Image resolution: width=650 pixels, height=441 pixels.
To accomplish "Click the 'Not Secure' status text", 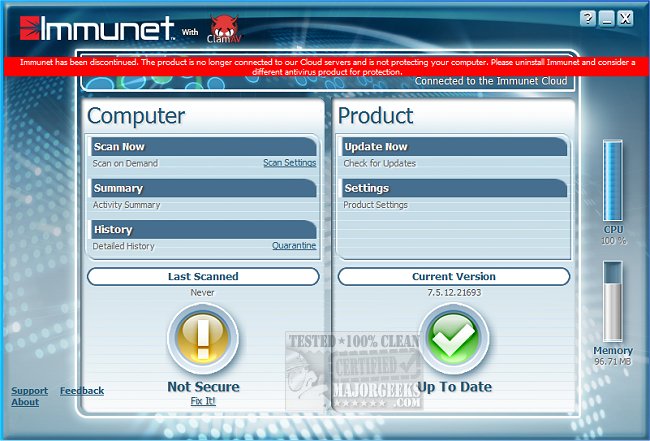I will coord(203,387).
